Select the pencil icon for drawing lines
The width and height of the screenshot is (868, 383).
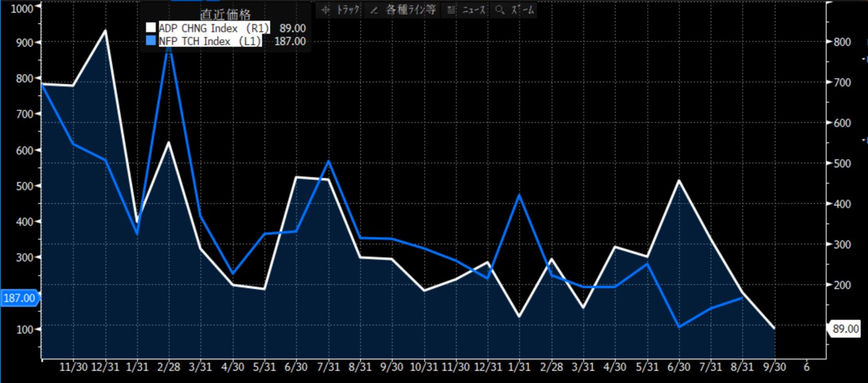(374, 10)
